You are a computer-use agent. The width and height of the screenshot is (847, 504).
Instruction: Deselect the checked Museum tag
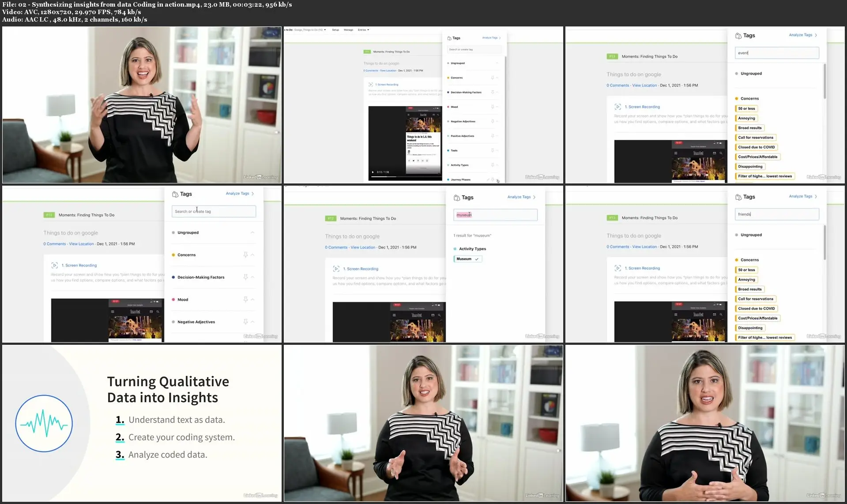467,259
